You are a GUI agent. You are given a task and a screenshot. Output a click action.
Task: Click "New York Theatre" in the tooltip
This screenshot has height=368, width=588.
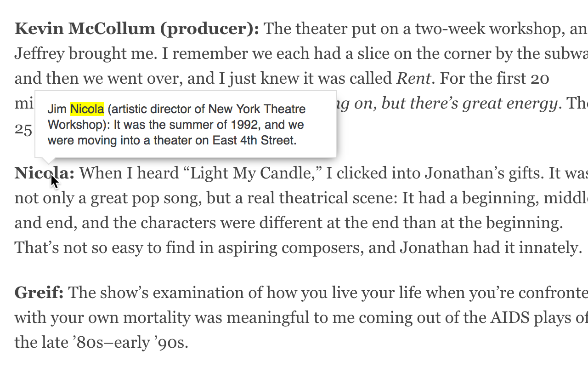point(257,109)
